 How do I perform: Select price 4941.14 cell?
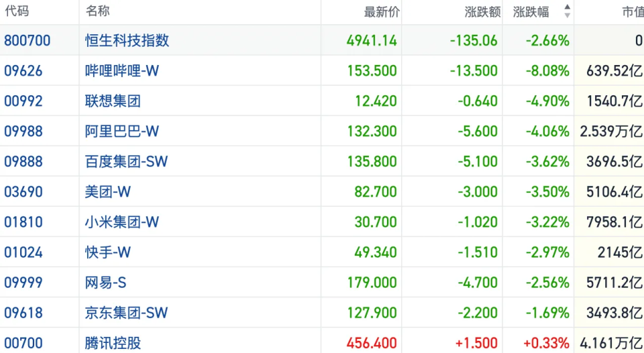(372, 40)
